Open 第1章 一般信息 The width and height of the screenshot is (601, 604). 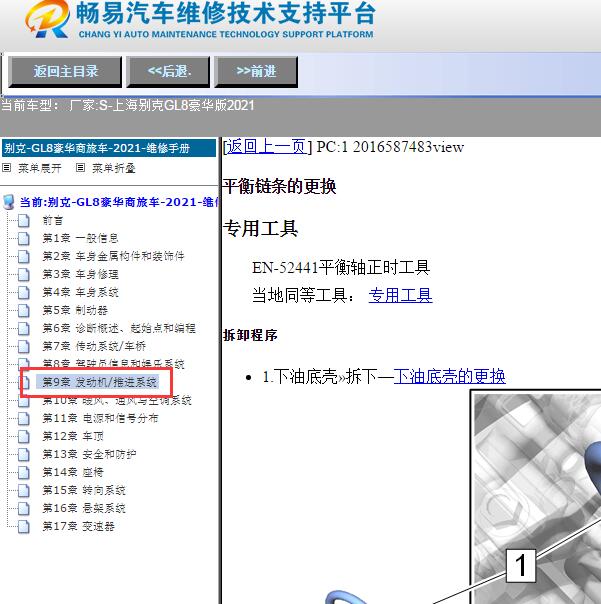(80, 238)
